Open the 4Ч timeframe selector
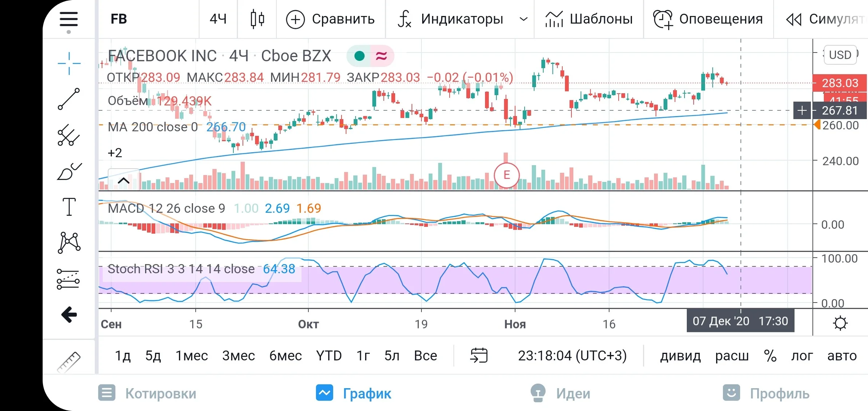 [218, 19]
